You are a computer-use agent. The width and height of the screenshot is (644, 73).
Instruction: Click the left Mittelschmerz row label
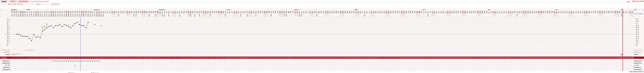[6, 63]
